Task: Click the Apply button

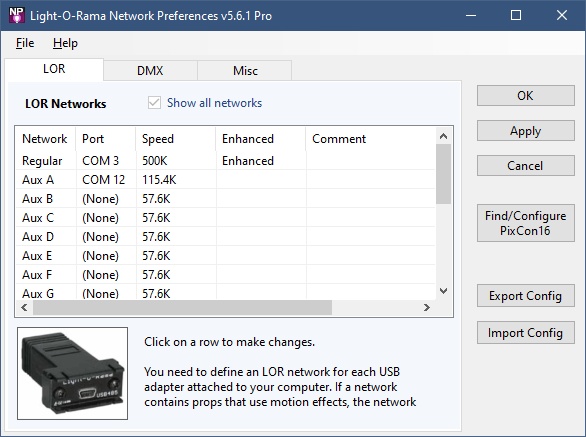Action: click(525, 130)
